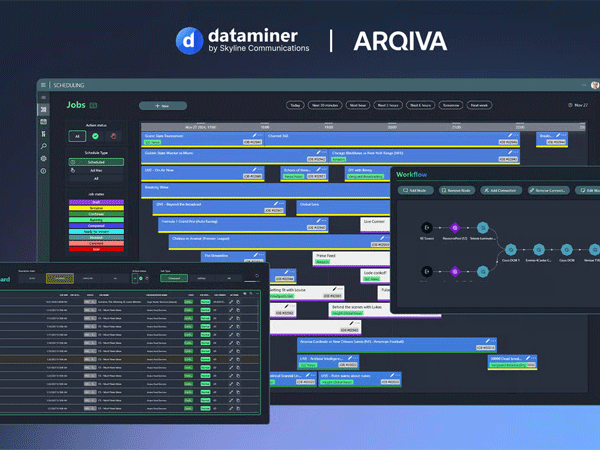Click the New job button
Screen dimensions: 600x450
coord(163,106)
